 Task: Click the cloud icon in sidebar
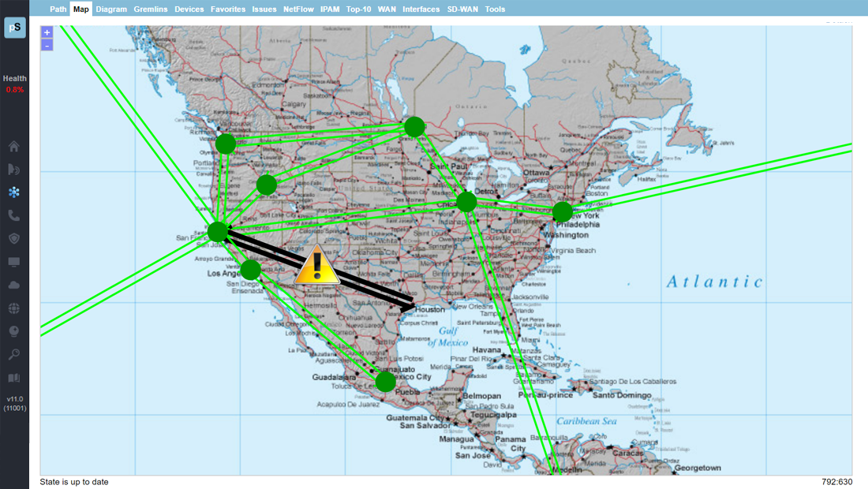14,285
